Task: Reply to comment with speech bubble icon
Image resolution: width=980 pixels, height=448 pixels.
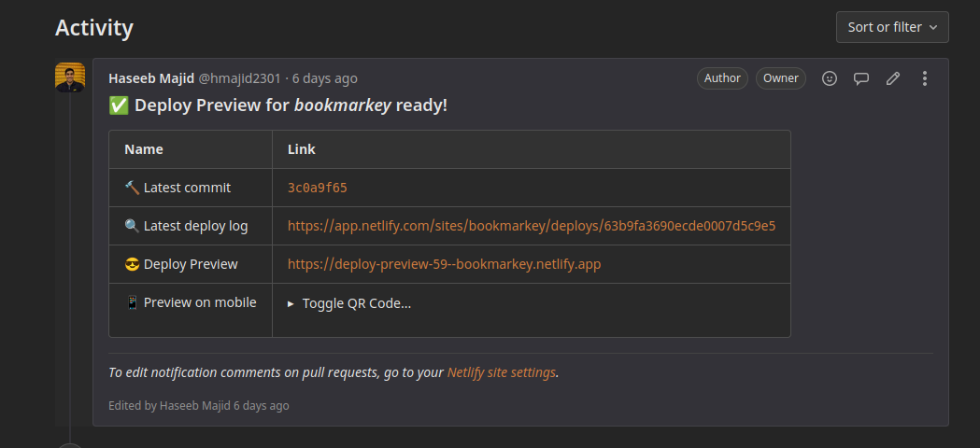Action: coord(861,78)
